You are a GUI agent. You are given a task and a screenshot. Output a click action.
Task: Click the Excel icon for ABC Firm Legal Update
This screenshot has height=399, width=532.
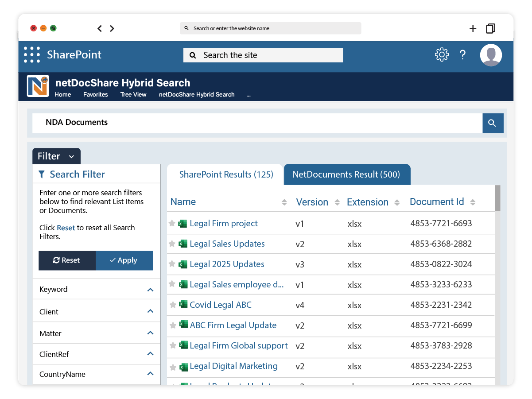coord(183,325)
